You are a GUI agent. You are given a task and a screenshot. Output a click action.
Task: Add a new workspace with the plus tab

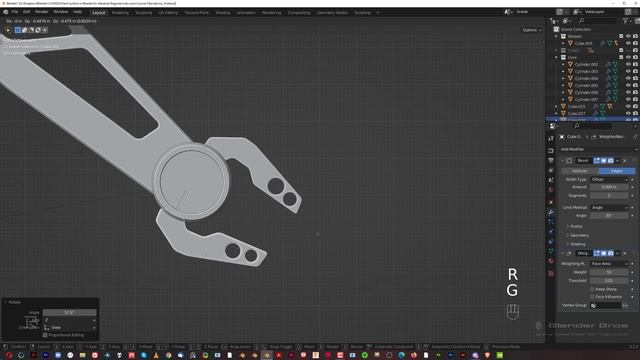coord(378,13)
